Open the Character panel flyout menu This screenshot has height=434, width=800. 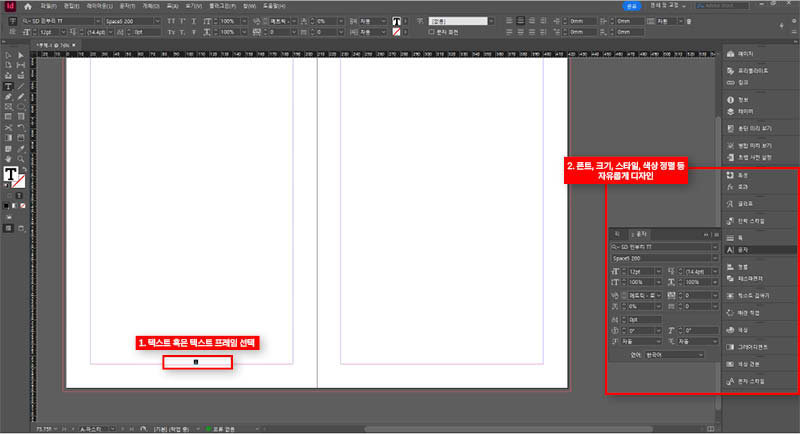(716, 235)
